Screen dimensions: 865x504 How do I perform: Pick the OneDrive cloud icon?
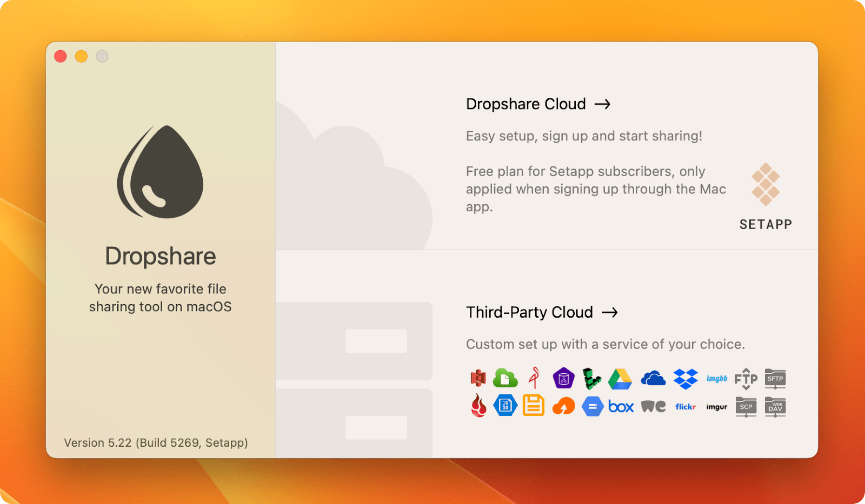click(653, 379)
